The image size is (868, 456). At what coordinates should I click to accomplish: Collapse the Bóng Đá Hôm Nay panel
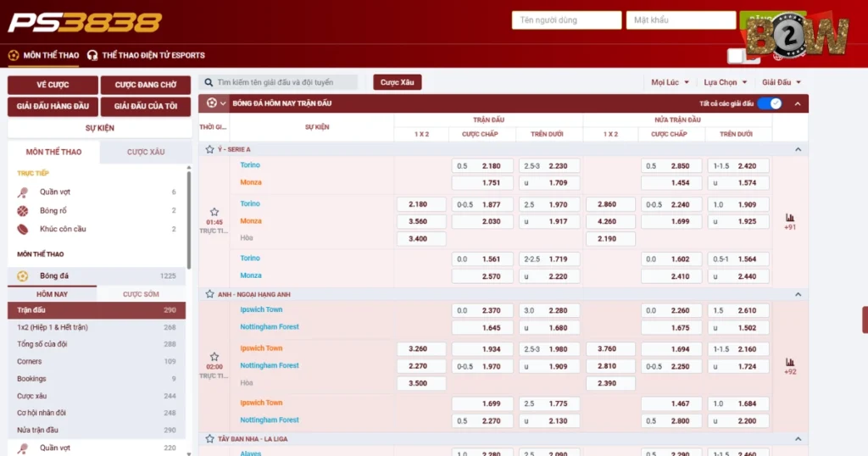798,103
